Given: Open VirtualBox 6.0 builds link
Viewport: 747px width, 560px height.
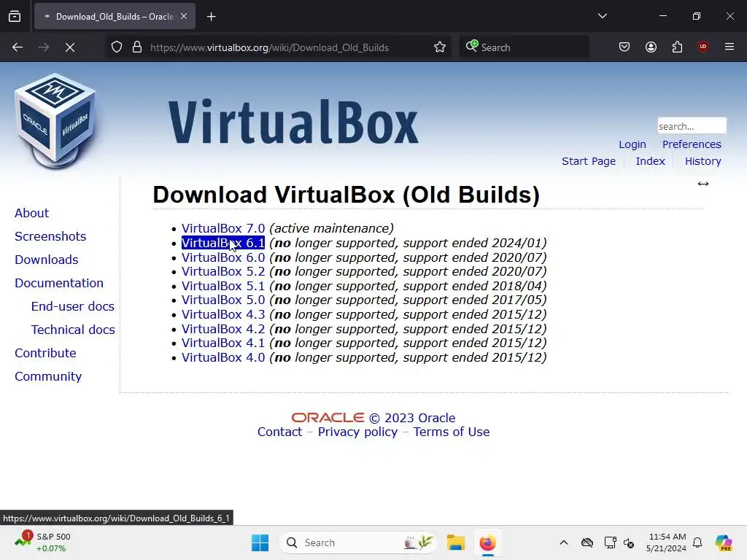Looking at the screenshot, I should (x=223, y=257).
